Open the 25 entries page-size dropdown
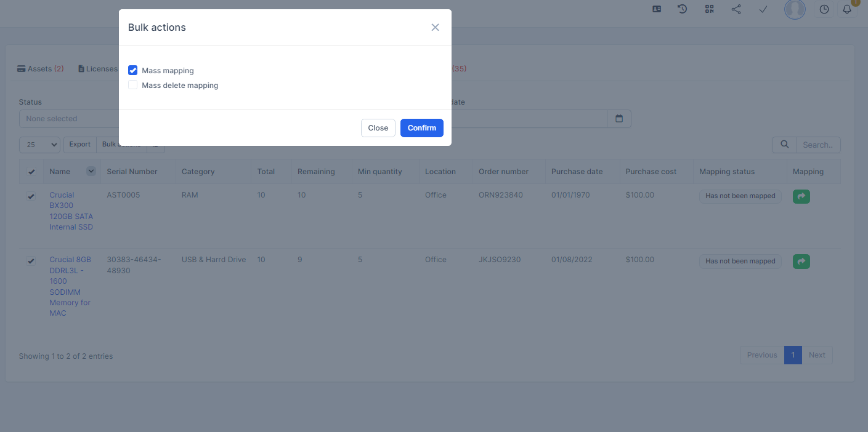 pos(39,145)
